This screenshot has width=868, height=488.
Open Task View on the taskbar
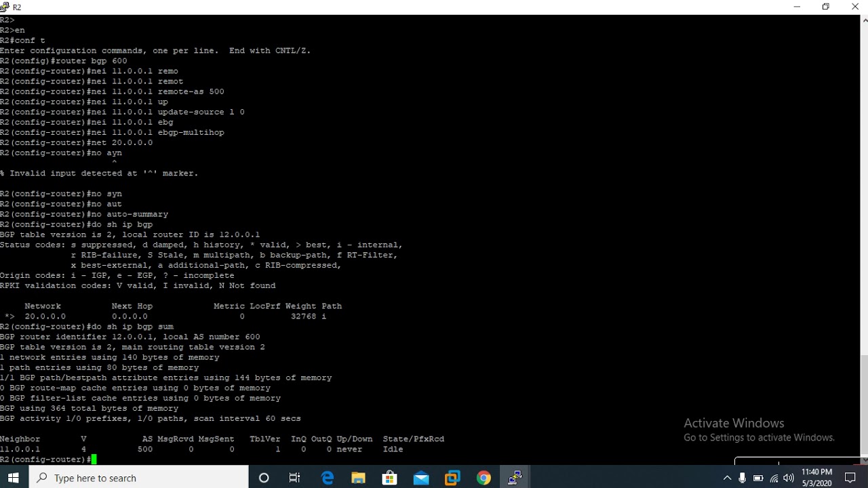(294, 478)
